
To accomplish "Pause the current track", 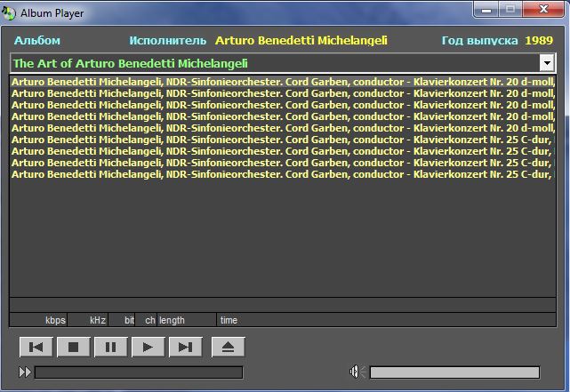I will point(110,347).
